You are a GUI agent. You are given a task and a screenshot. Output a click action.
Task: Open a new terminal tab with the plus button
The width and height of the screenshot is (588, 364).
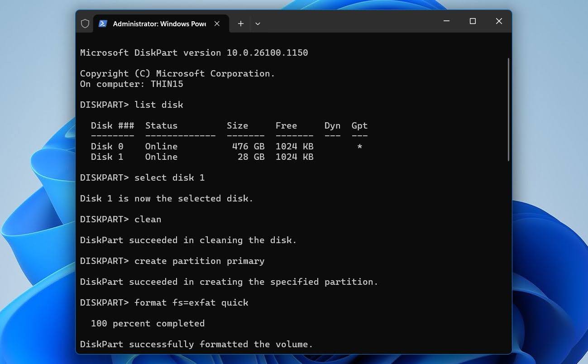(x=241, y=24)
